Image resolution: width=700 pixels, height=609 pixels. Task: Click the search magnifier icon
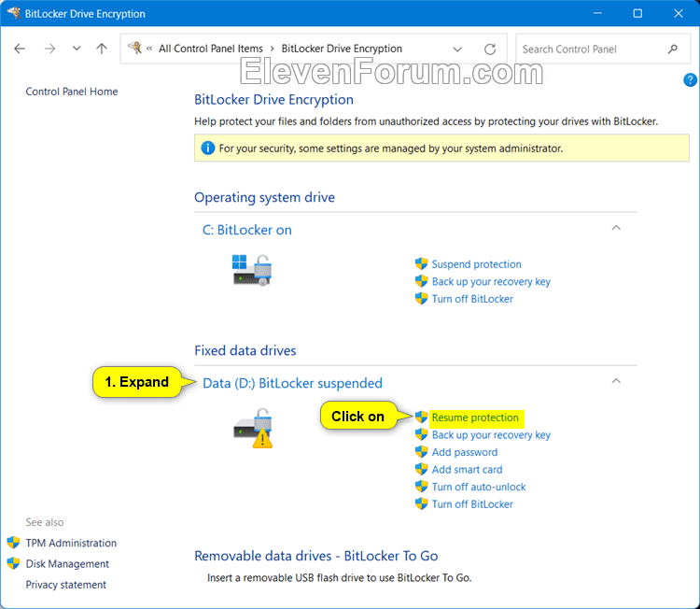[x=672, y=49]
